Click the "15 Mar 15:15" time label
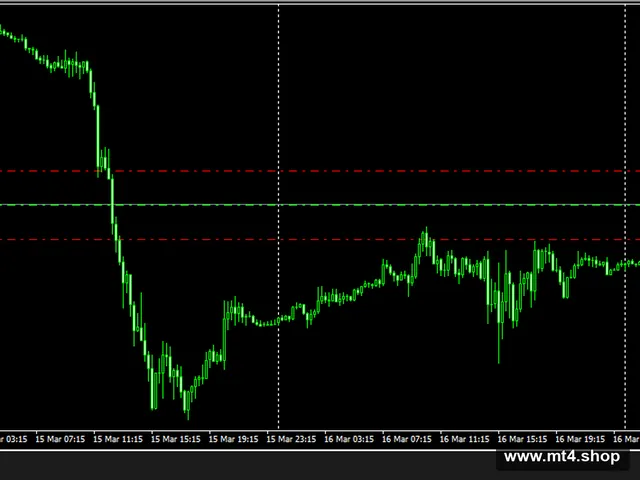The height and width of the screenshot is (480, 640). (x=176, y=439)
